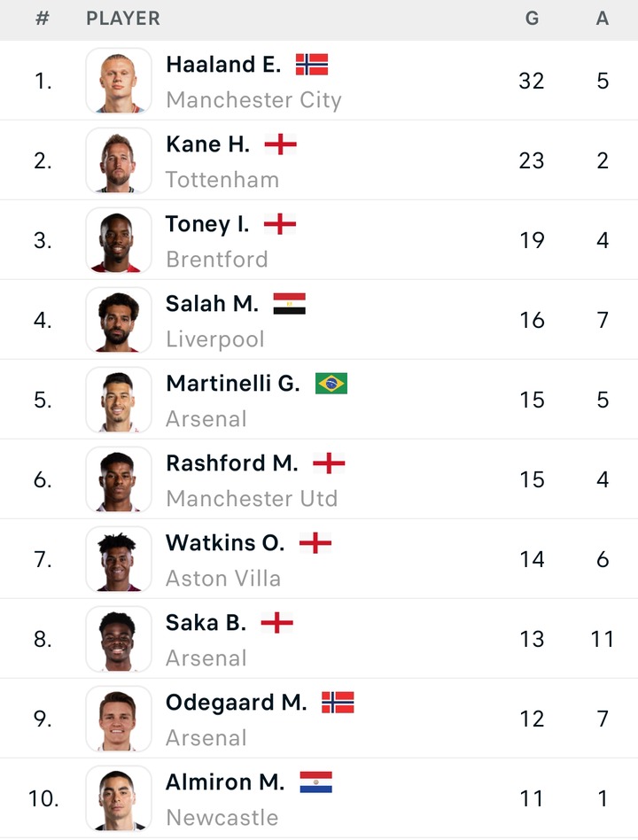
Task: Open Salah's player photo thumbnail
Action: (x=119, y=320)
